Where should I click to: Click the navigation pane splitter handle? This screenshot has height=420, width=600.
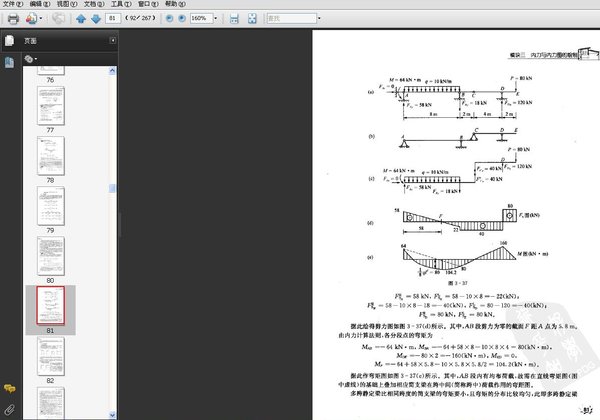[119, 225]
